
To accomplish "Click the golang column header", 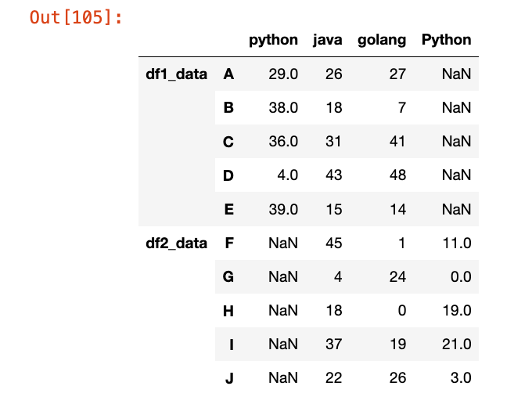I will coord(381,40).
